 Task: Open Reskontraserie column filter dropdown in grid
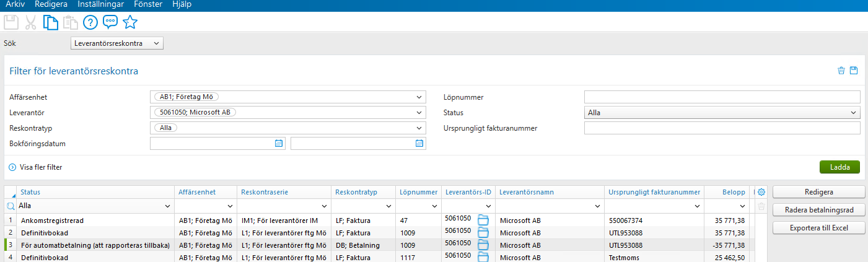tap(325, 206)
